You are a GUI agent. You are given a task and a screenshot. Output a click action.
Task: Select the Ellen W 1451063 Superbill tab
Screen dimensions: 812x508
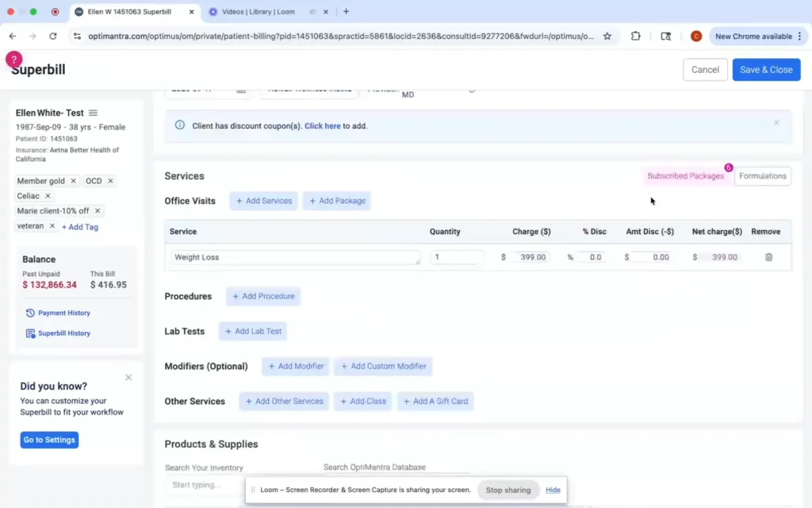click(129, 12)
